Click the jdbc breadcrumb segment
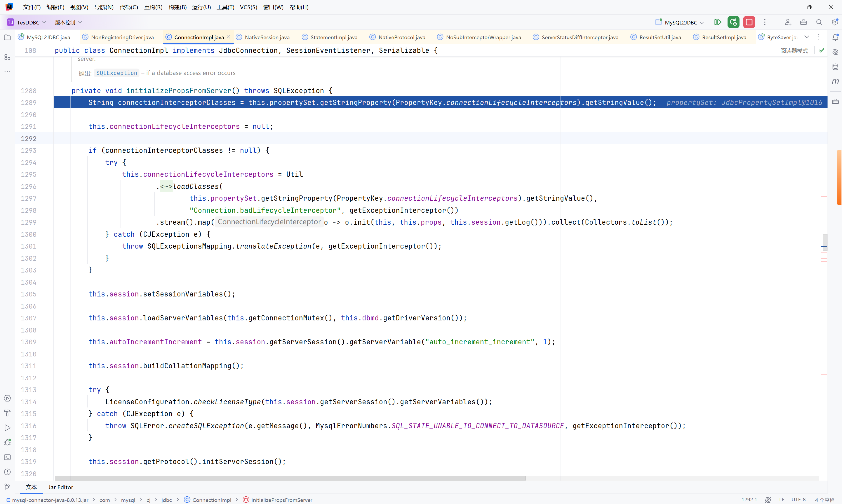The height and width of the screenshot is (504, 842). coord(167,500)
